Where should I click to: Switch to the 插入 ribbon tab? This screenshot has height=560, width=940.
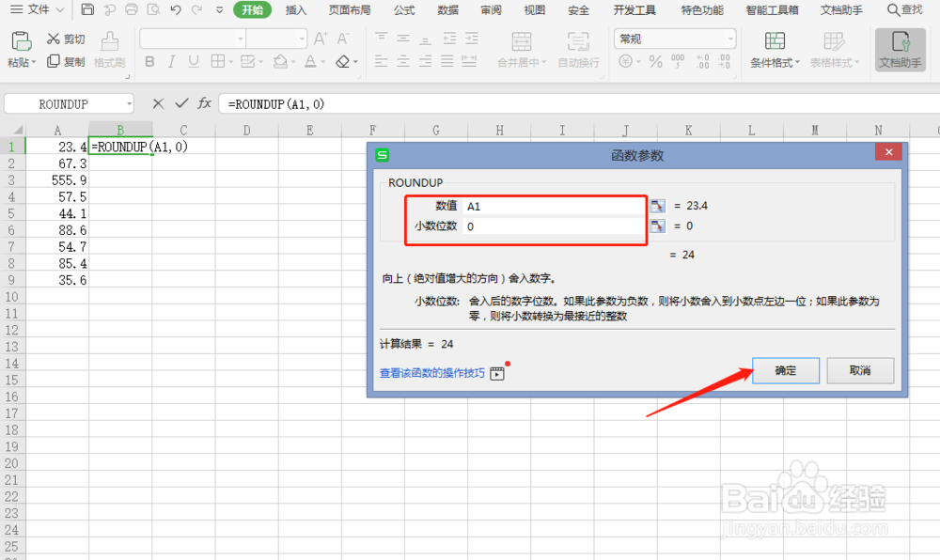point(295,9)
